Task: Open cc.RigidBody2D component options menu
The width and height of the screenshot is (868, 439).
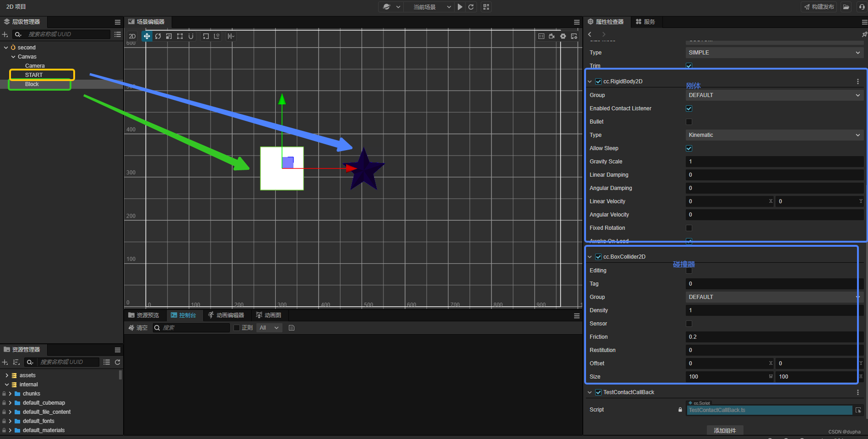Action: click(x=858, y=81)
